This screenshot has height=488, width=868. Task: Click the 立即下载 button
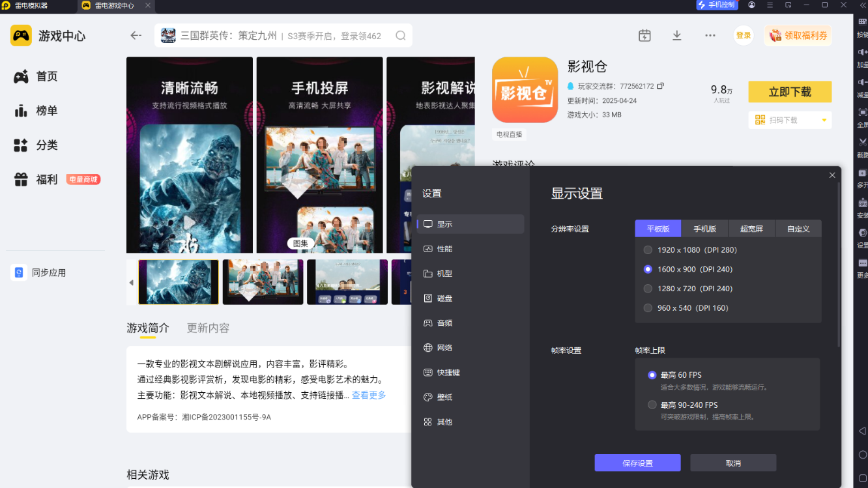click(x=790, y=92)
